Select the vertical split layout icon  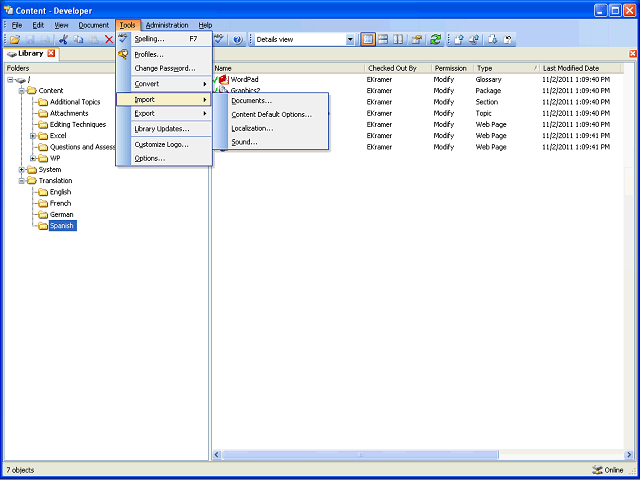pyautogui.click(x=398, y=40)
